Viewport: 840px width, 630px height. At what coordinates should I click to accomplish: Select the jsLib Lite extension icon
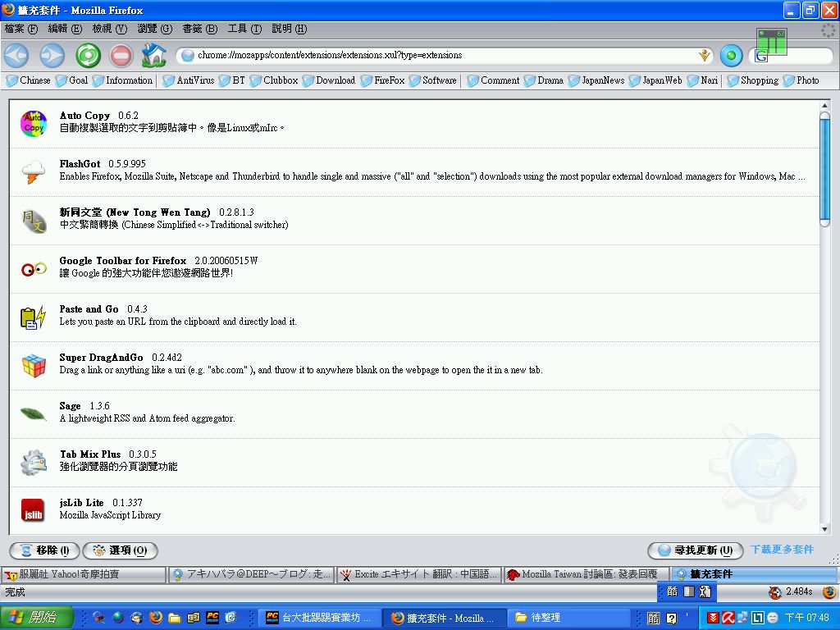tap(33, 510)
